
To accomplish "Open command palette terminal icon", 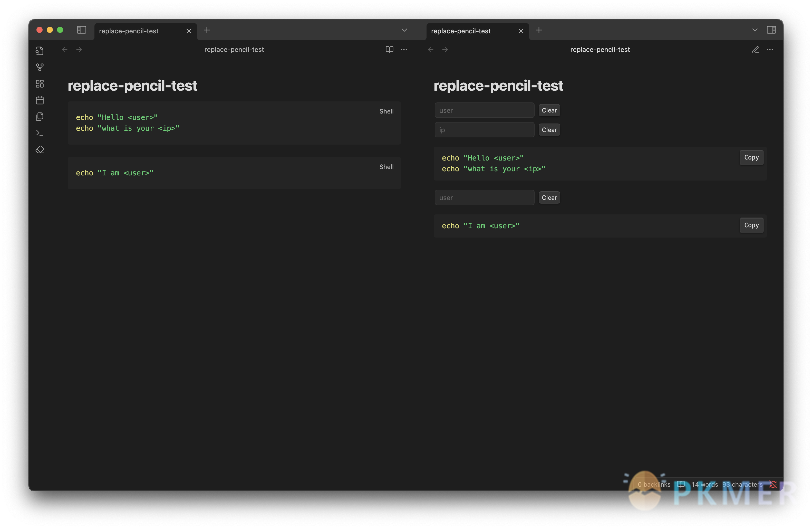I will click(x=40, y=133).
